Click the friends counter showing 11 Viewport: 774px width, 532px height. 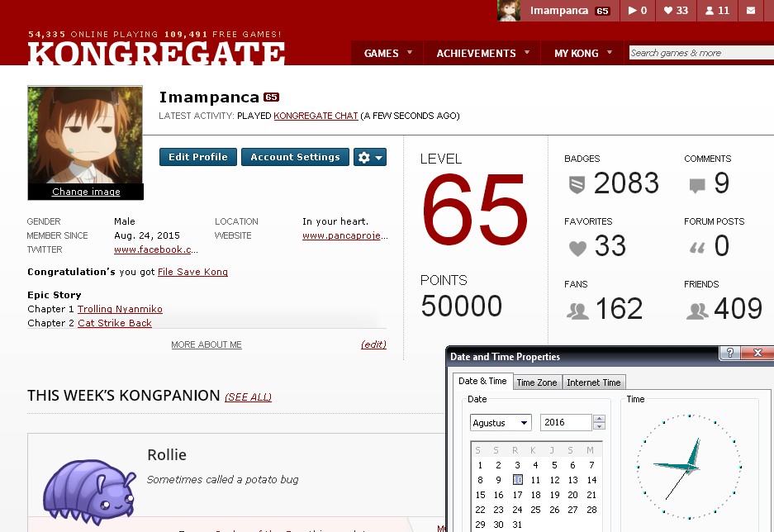tap(717, 11)
